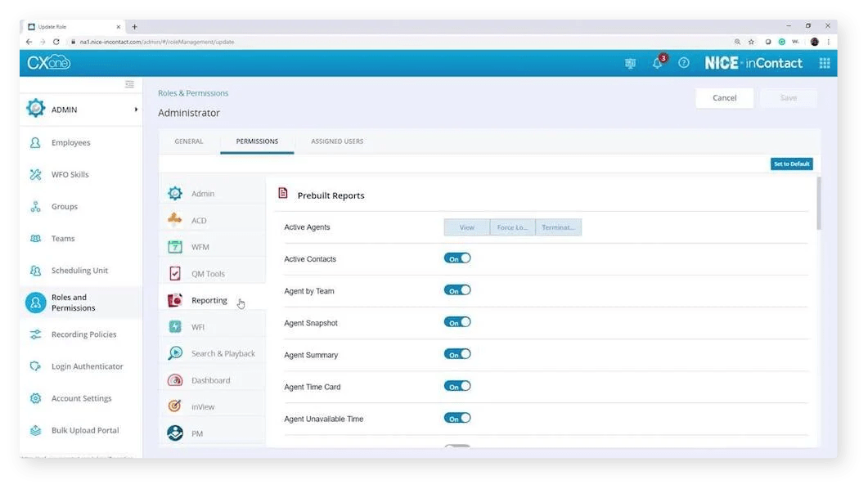Toggle off Active Contacts report

(457, 258)
